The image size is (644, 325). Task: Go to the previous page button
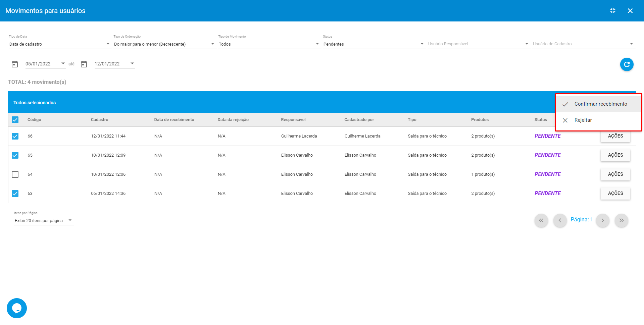pyautogui.click(x=560, y=220)
